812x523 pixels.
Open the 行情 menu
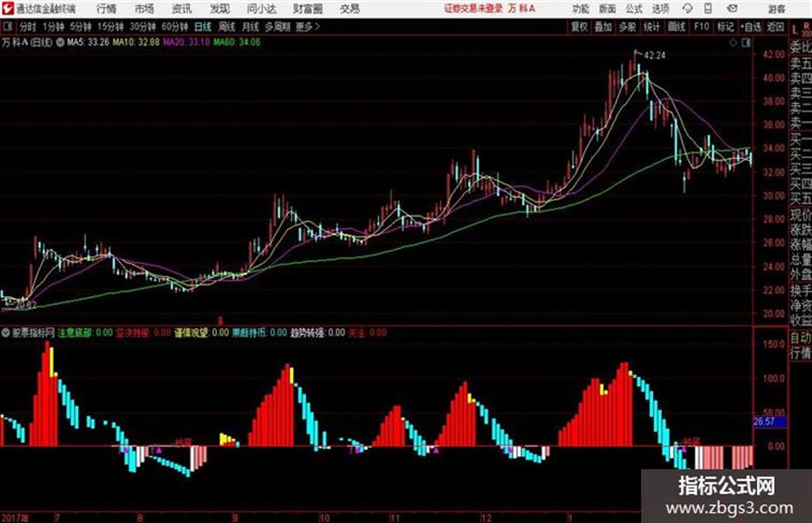pos(107,9)
